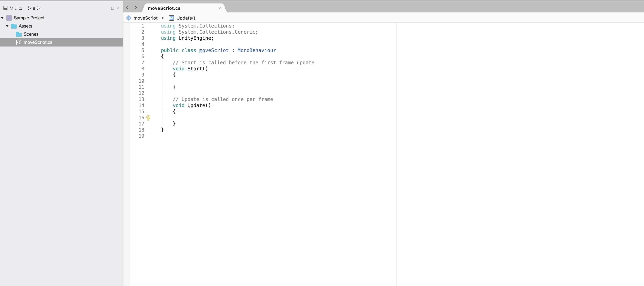Click the lightbulb quick-fix icon on line 16
Viewport: 644px width, 286px height.
tap(148, 118)
